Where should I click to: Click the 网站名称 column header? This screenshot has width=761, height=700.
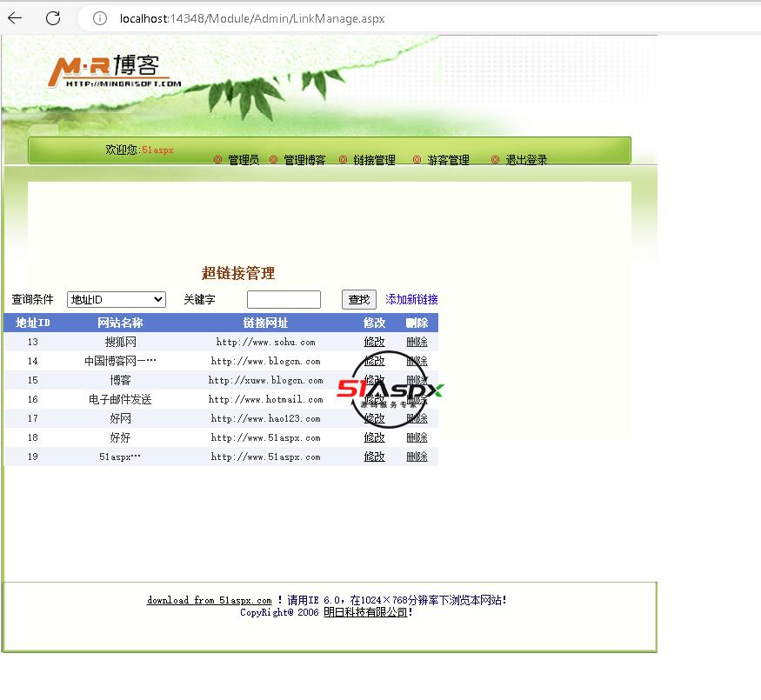pyautogui.click(x=120, y=323)
